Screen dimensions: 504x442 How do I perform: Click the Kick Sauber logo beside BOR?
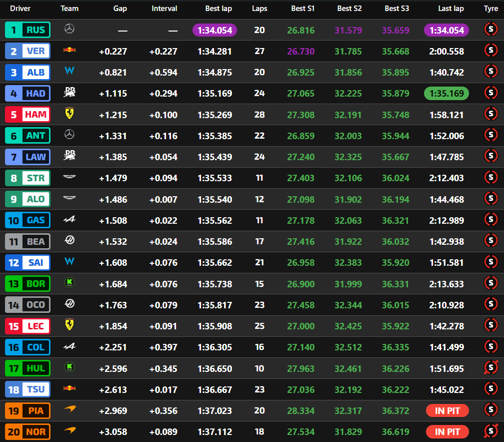pyautogui.click(x=69, y=283)
